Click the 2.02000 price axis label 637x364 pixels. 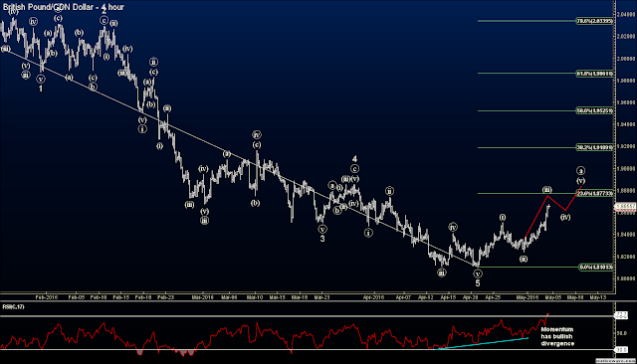(626, 37)
